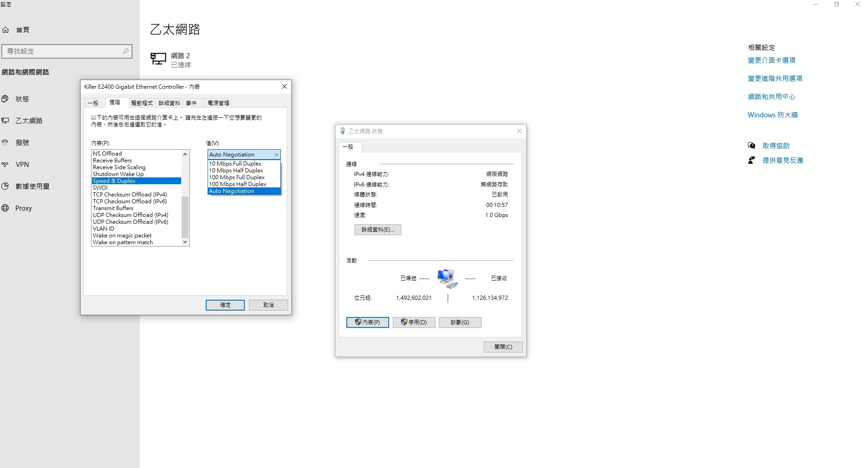Screen dimensions: 868x468
Task: Close the 乙太網路 狀態 dialog with X
Action: (519, 131)
